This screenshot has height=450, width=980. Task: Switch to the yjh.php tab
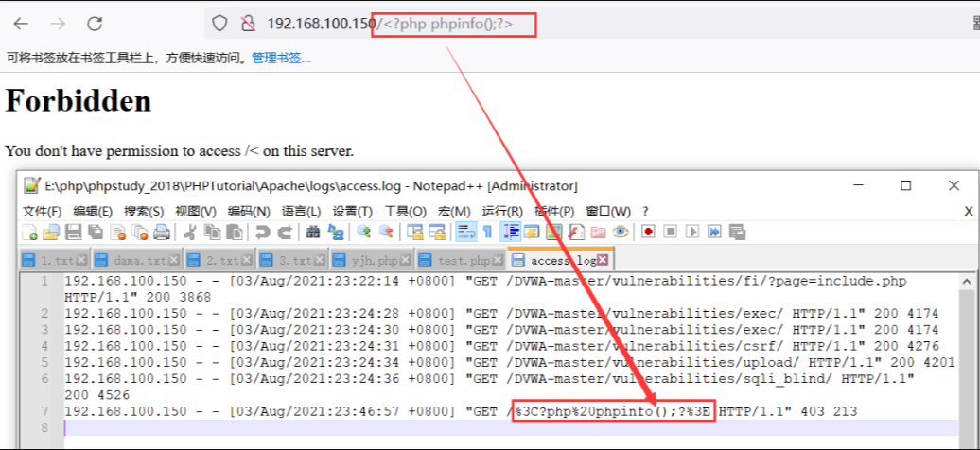375,260
